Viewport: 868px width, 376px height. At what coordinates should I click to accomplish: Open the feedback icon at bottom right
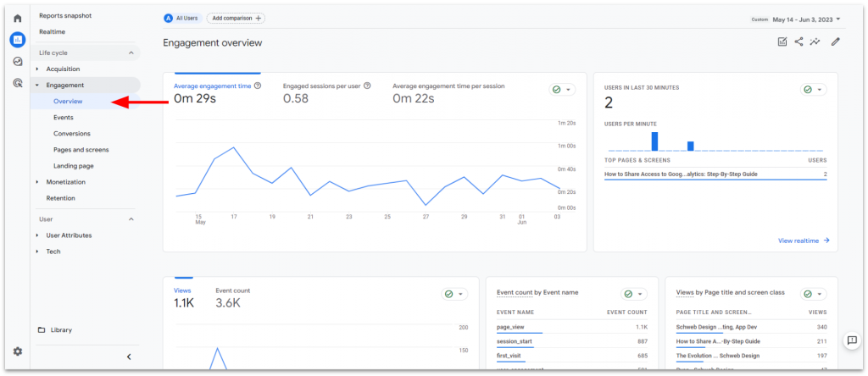851,340
